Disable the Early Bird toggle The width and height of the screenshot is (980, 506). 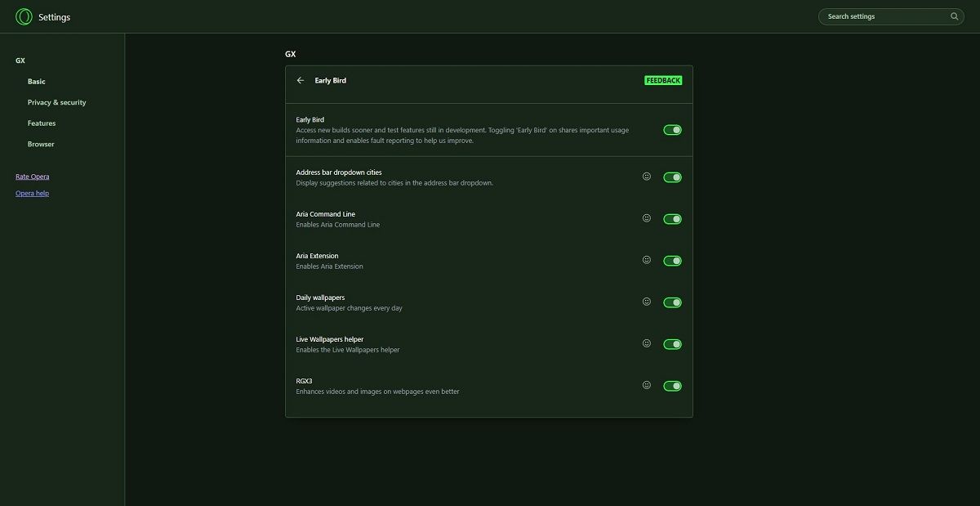point(671,129)
